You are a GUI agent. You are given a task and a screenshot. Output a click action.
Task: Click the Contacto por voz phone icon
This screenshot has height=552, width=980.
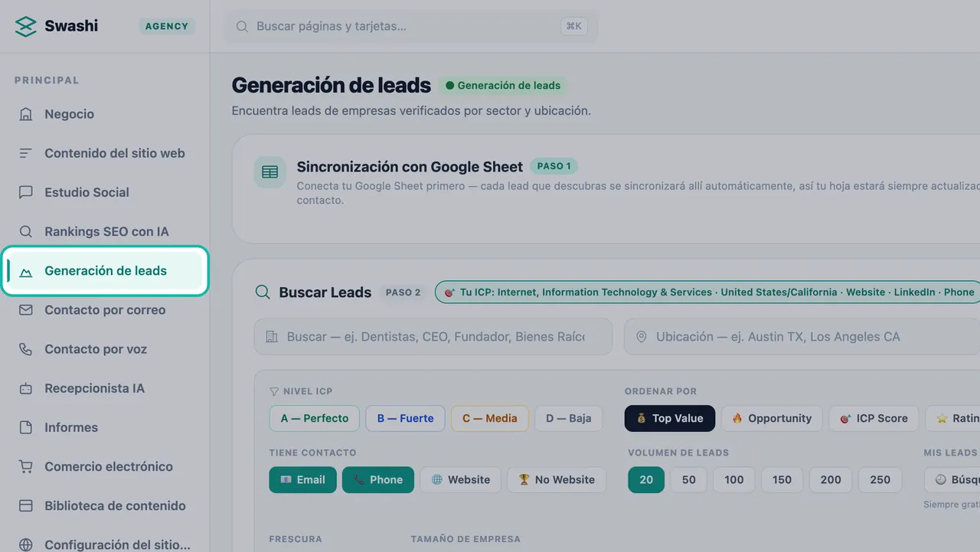[26, 349]
